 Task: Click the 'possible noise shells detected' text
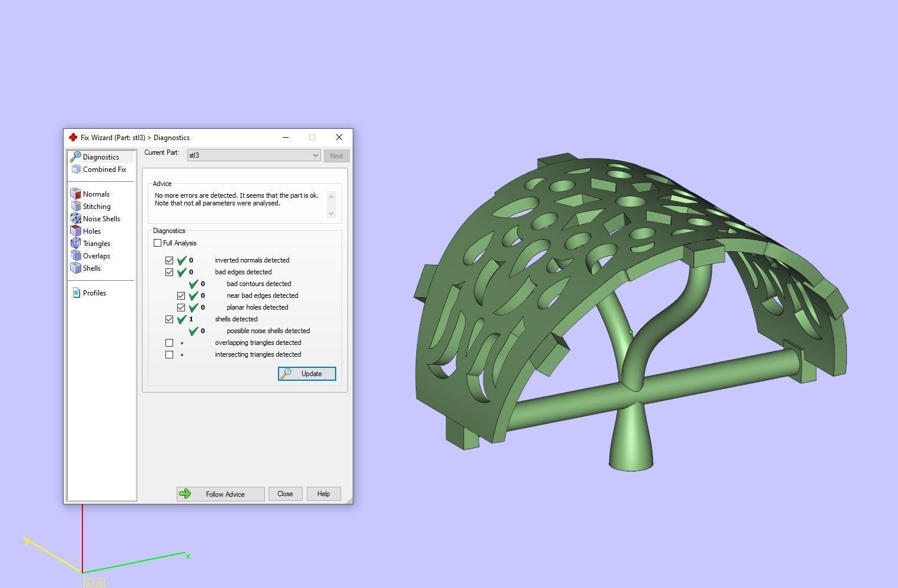click(268, 331)
